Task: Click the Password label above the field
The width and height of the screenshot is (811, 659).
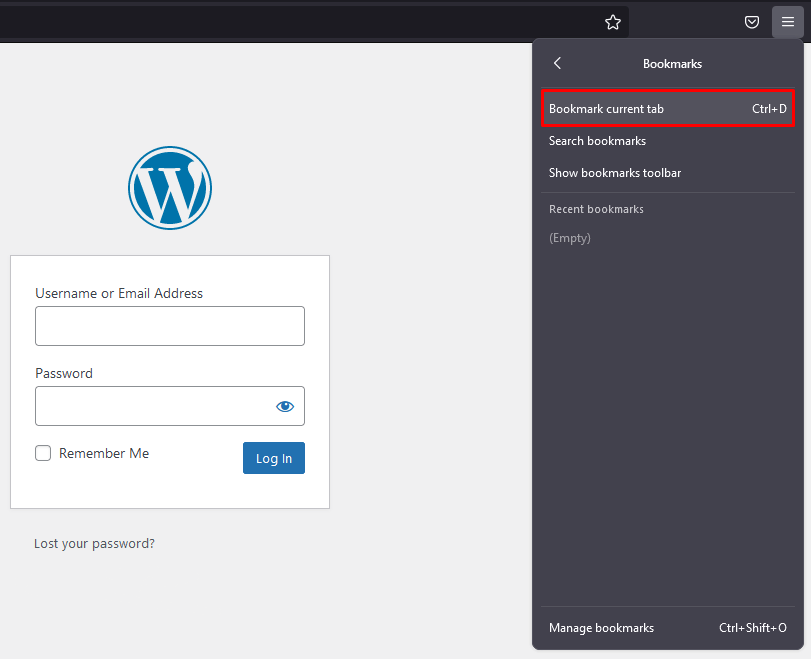Action: pos(64,373)
